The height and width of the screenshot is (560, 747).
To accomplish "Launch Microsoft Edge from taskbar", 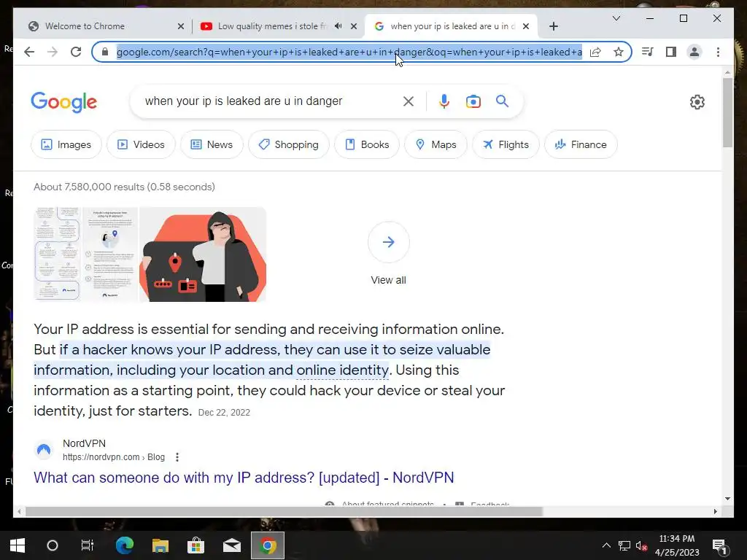I will coord(124,545).
